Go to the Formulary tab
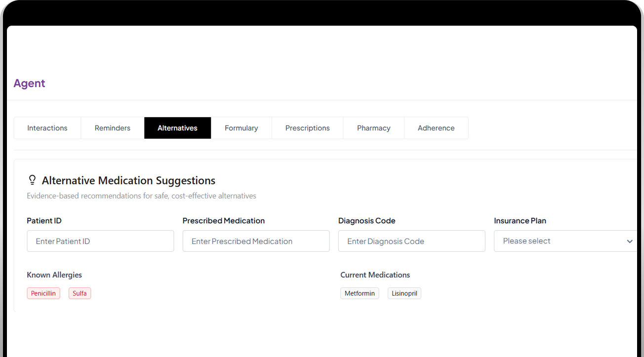Screen dimensions: 644x357 (241, 128)
